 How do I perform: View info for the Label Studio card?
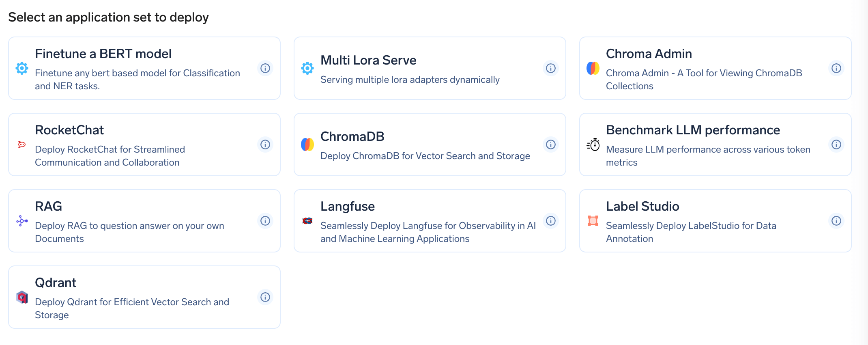coord(836,221)
